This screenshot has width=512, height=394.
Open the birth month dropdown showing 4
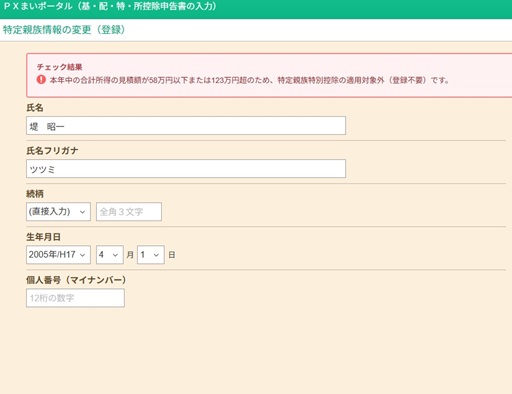click(110, 255)
